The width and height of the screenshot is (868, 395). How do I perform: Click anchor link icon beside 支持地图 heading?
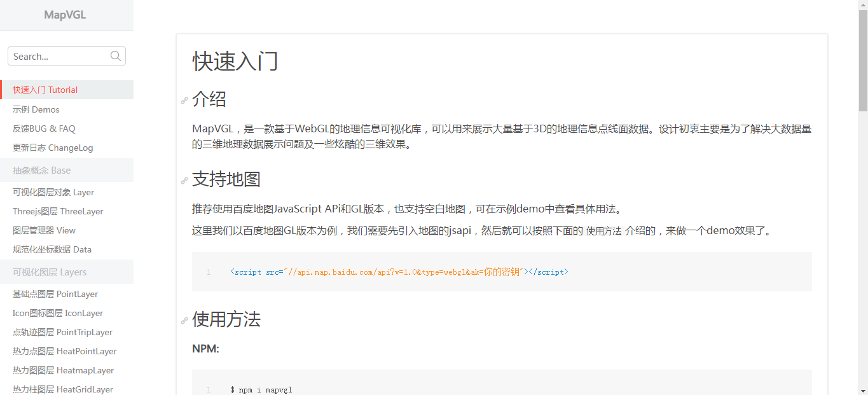184,181
